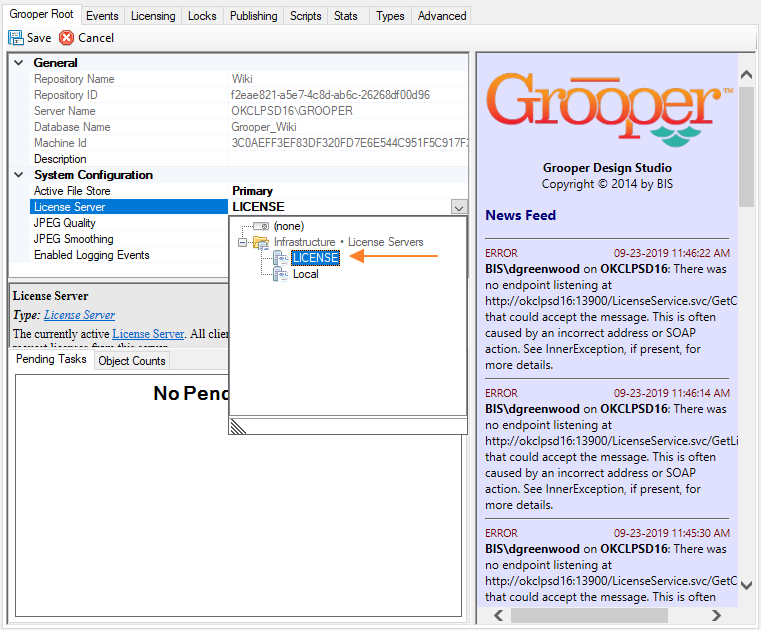The image size is (761, 630).
Task: Click the Repository ID value
Action: click(x=331, y=95)
